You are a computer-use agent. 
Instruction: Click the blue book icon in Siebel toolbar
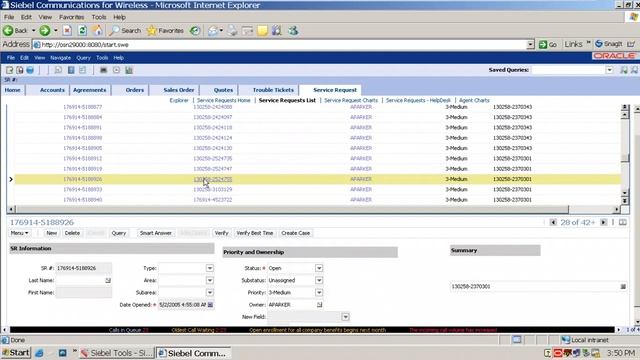pos(71,70)
